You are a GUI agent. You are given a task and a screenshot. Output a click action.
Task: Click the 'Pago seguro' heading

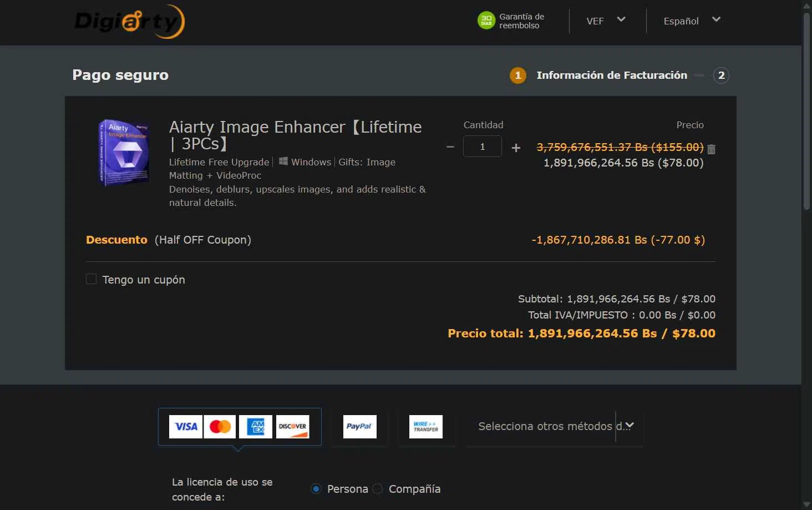120,75
